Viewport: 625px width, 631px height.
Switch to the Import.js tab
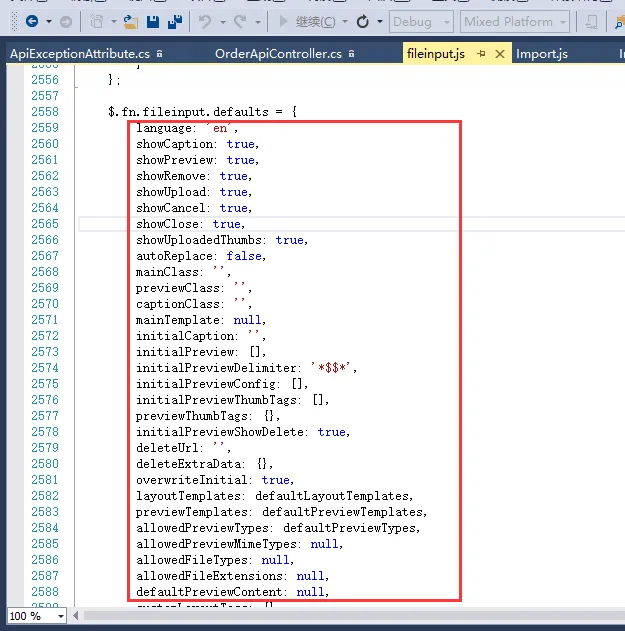pyautogui.click(x=542, y=54)
